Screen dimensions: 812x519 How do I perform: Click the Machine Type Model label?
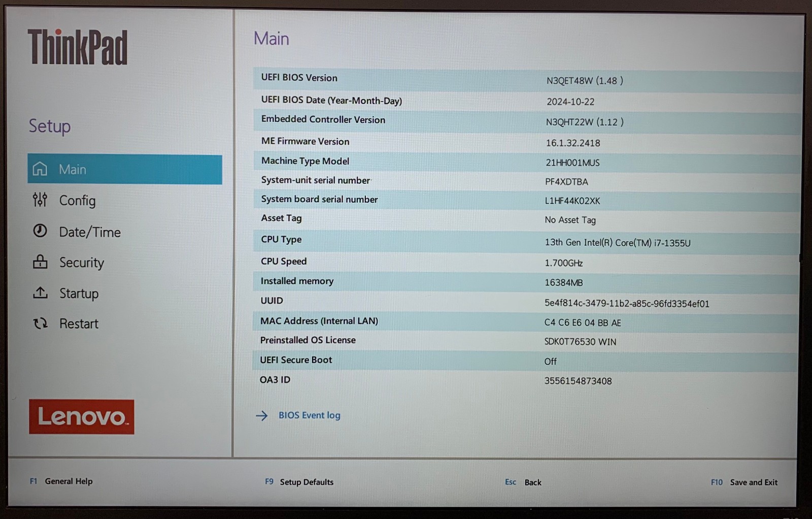(305, 161)
